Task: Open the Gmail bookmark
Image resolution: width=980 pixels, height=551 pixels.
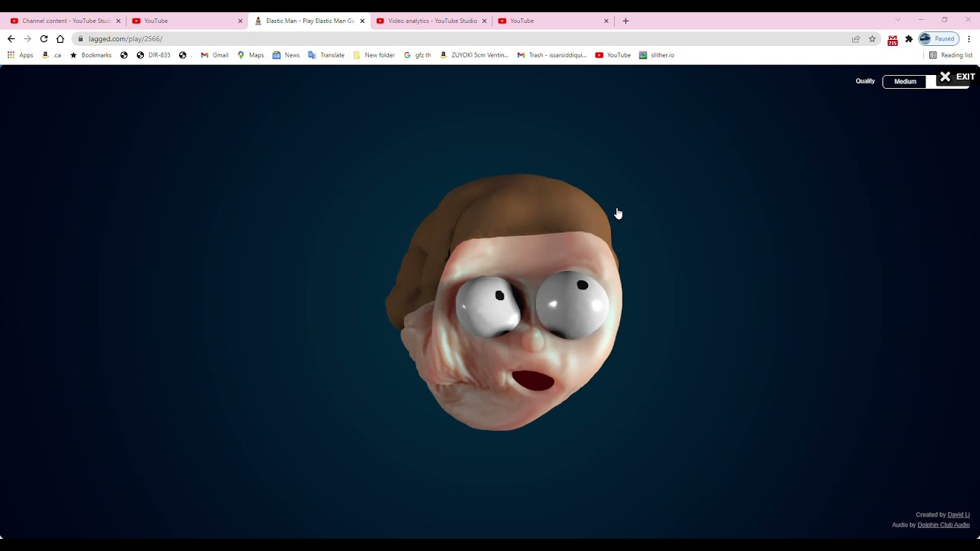Action: tap(214, 55)
